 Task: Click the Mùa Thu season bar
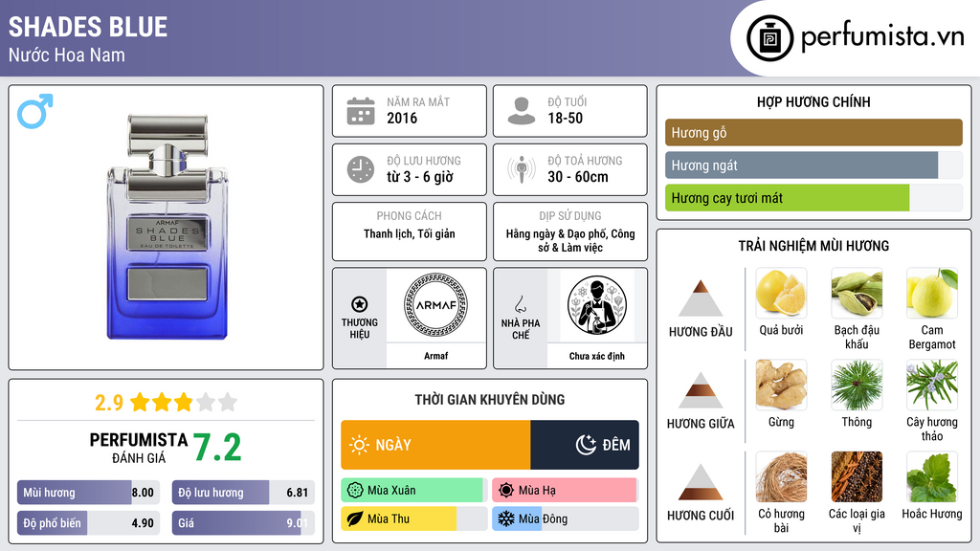[414, 518]
